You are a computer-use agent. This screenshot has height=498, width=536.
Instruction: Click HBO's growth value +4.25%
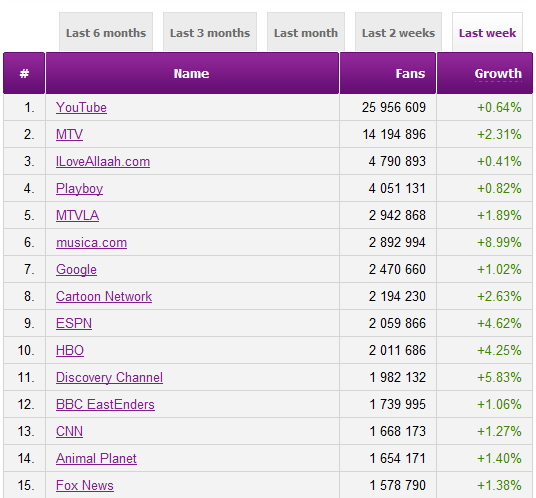tap(499, 350)
